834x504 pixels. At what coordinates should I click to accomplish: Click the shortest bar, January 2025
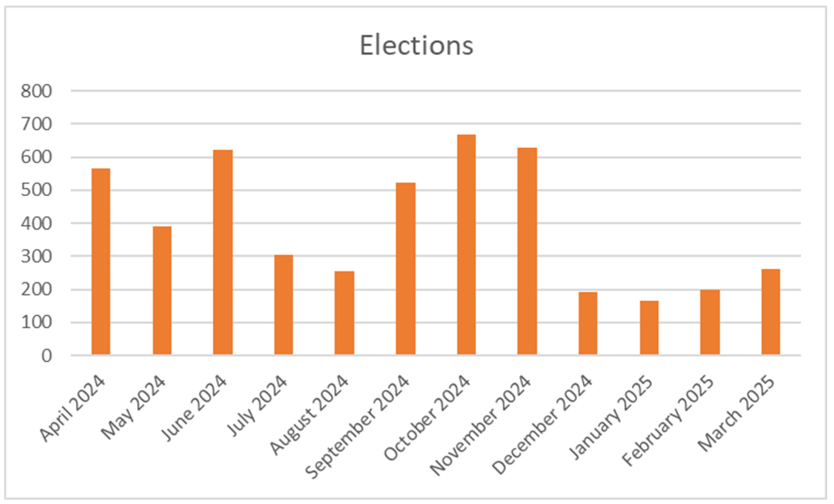point(649,328)
